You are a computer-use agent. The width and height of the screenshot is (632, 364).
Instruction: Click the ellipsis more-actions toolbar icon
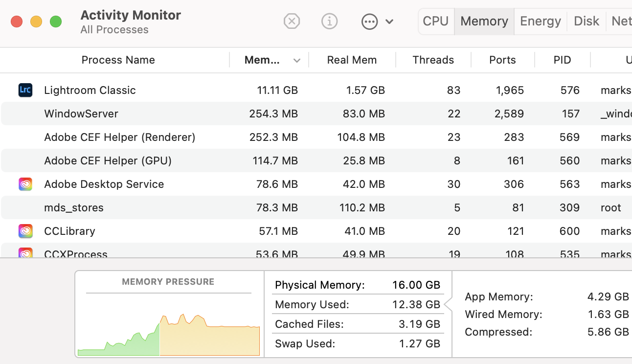coord(369,22)
